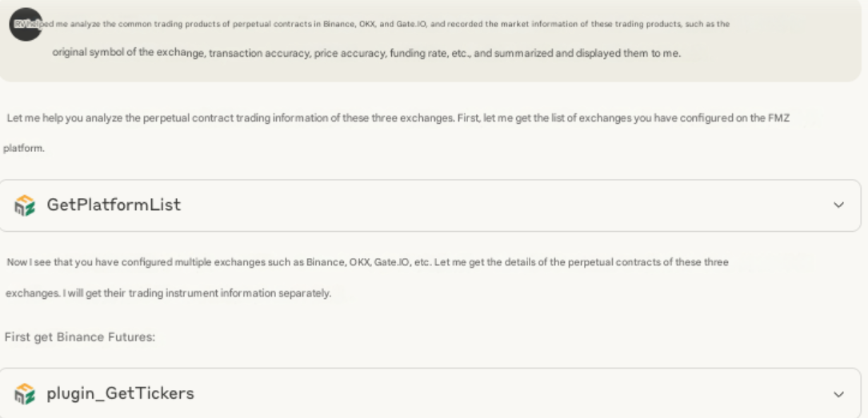Click the empty middle area of GetPlatformList card
The image size is (868, 418).
pos(480,205)
